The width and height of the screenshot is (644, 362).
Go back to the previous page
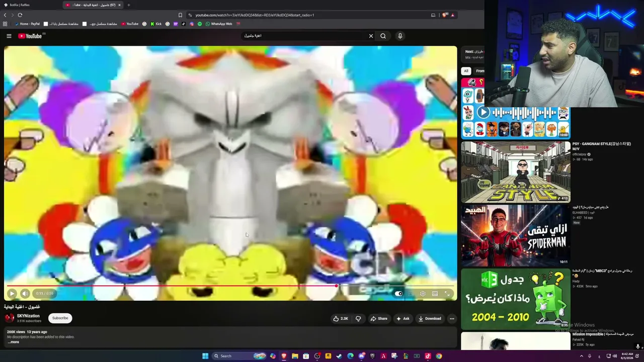pyautogui.click(x=5, y=15)
